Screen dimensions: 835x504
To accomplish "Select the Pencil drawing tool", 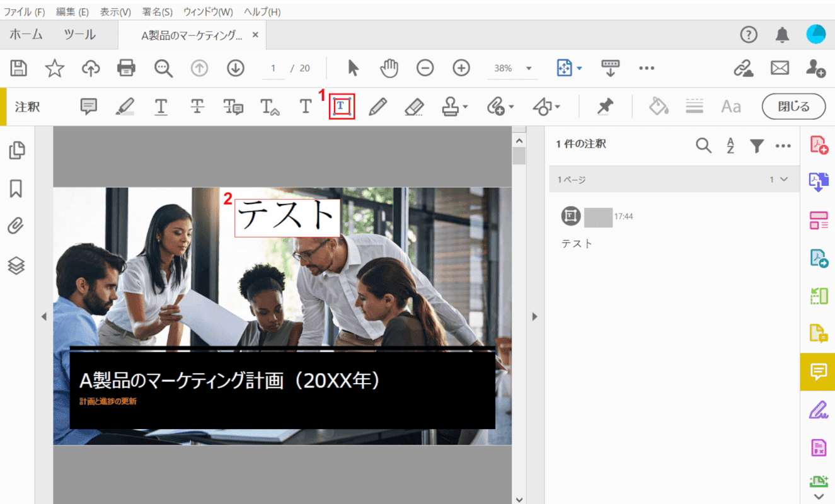I will pyautogui.click(x=377, y=106).
